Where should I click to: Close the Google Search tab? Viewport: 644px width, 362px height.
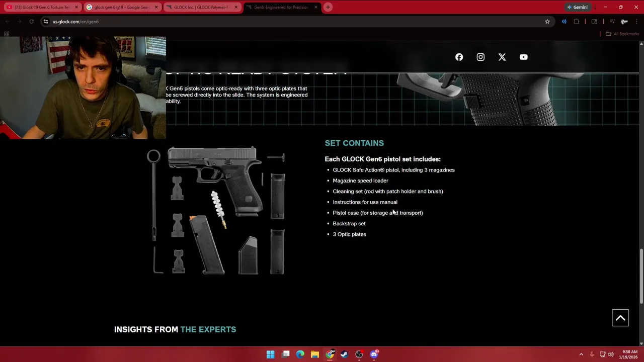point(156,8)
